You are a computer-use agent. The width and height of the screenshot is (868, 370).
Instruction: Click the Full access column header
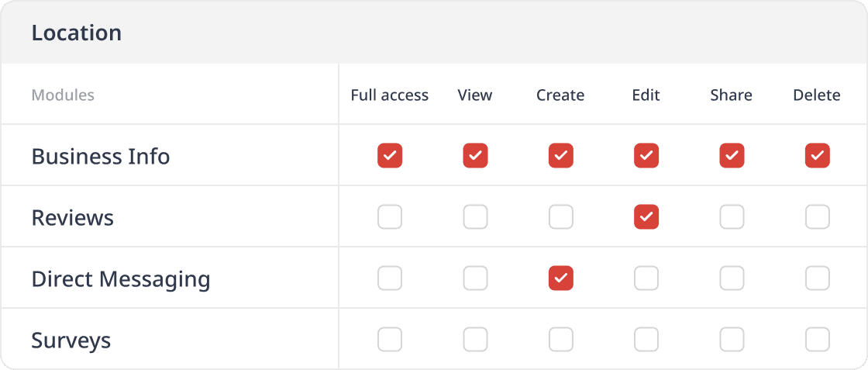click(389, 95)
